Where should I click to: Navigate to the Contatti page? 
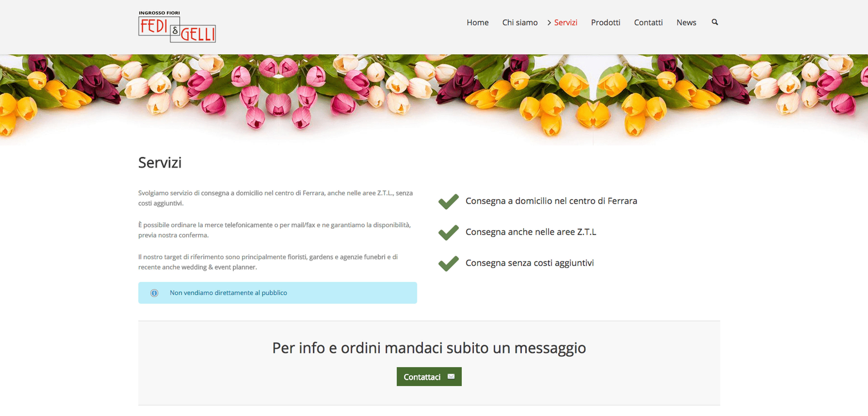tap(648, 23)
